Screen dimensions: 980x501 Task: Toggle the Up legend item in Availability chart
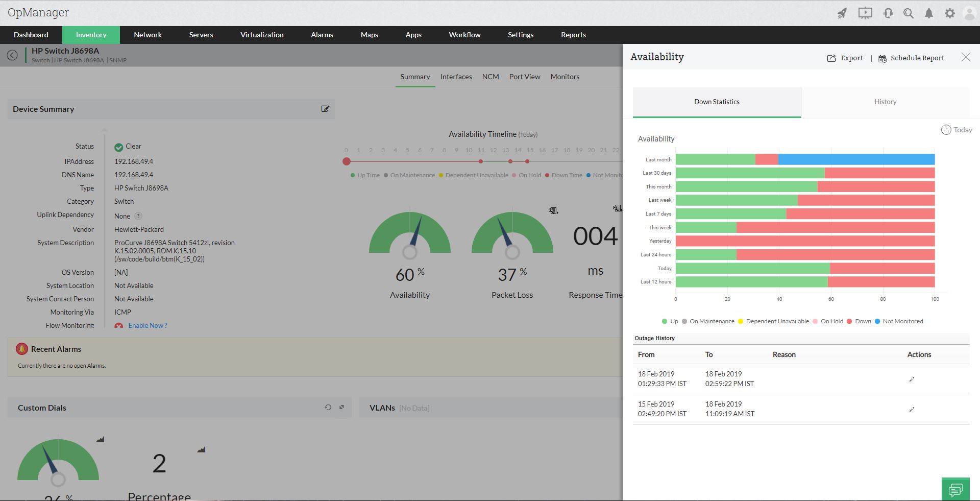tap(670, 321)
